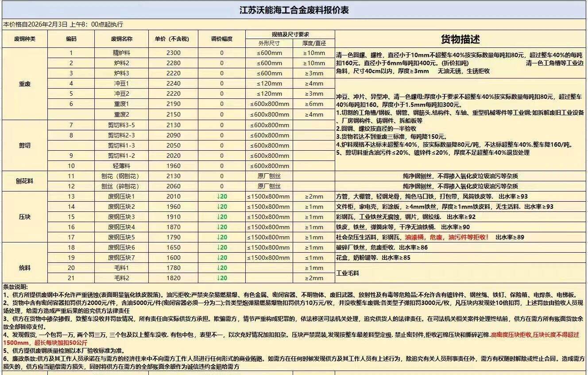The image size is (588, 375).
Task: Select the 压块 category cell
Action: coord(25,217)
